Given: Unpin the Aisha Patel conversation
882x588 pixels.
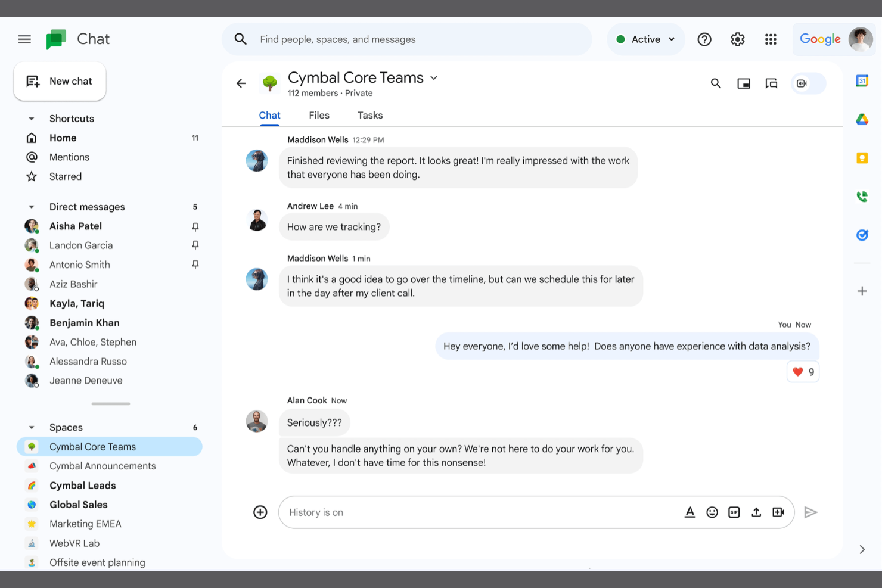Looking at the screenshot, I should [x=195, y=226].
